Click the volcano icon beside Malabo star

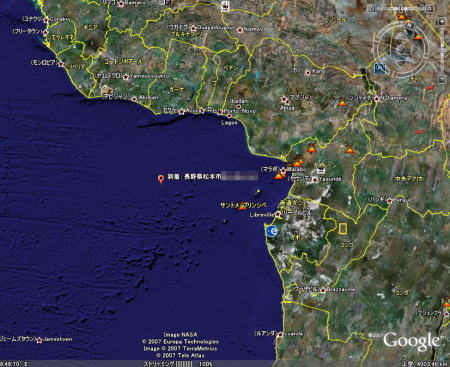tap(279, 176)
